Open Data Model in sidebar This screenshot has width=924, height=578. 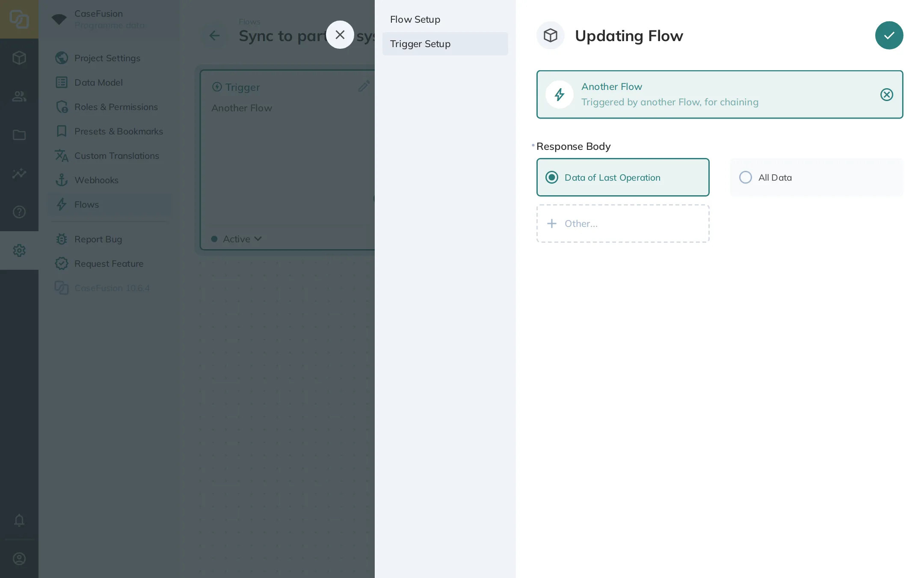[110, 82]
